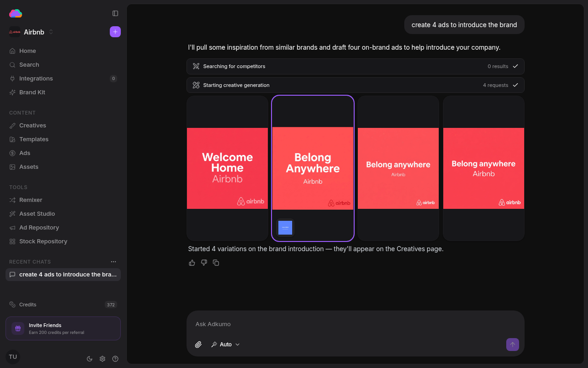Open Integrations page
The width and height of the screenshot is (588, 368).
pos(63,78)
